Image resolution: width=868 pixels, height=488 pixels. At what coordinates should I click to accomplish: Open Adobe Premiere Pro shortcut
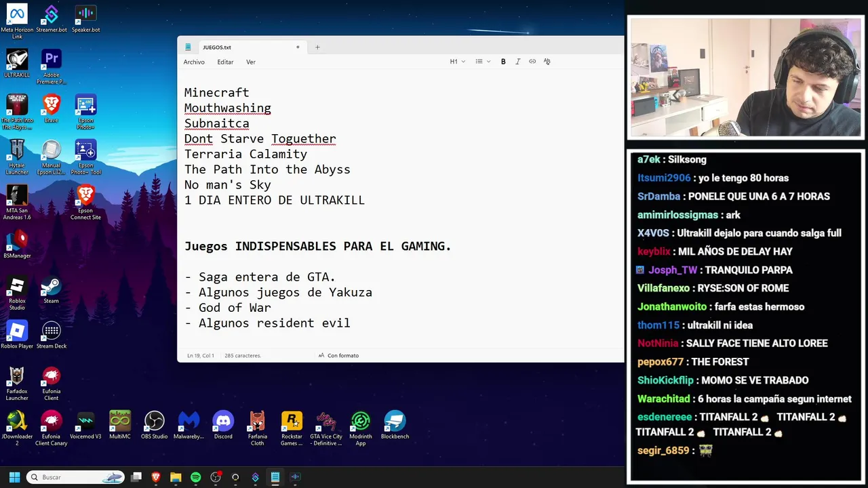point(52,67)
